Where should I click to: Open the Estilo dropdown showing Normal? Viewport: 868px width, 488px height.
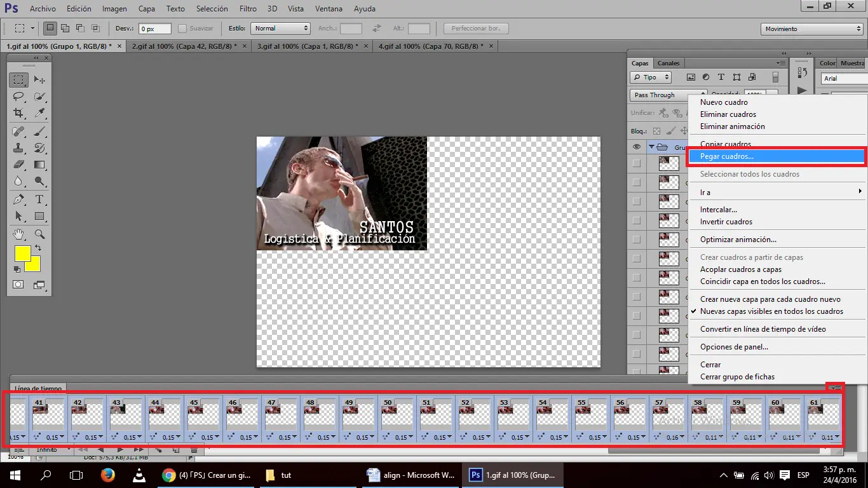(x=280, y=29)
